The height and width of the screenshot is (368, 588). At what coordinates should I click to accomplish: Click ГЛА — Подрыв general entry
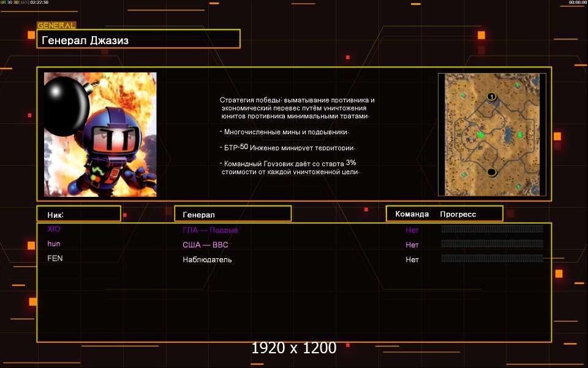coord(210,230)
